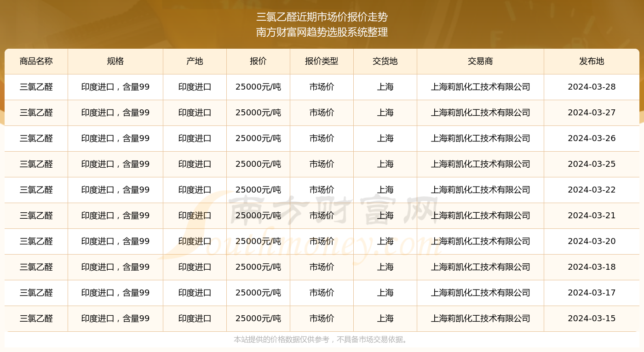Click 上海莉凯化工技术有限公司 in the 2024-03-26 row
Viewport: 644px width, 352px height.
480,138
